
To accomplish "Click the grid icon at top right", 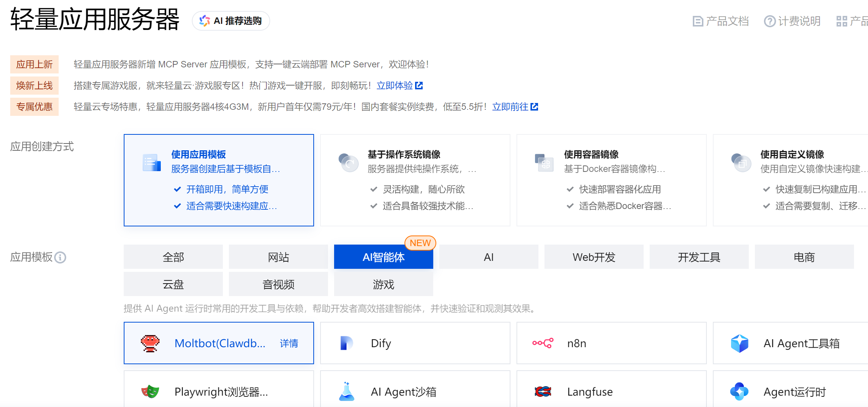I will coord(842,21).
